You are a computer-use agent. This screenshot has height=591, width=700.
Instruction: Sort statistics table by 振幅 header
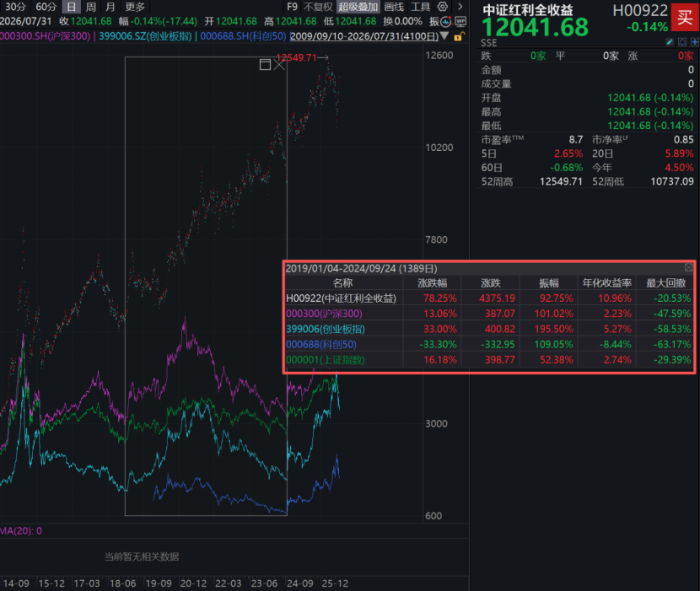click(x=549, y=283)
